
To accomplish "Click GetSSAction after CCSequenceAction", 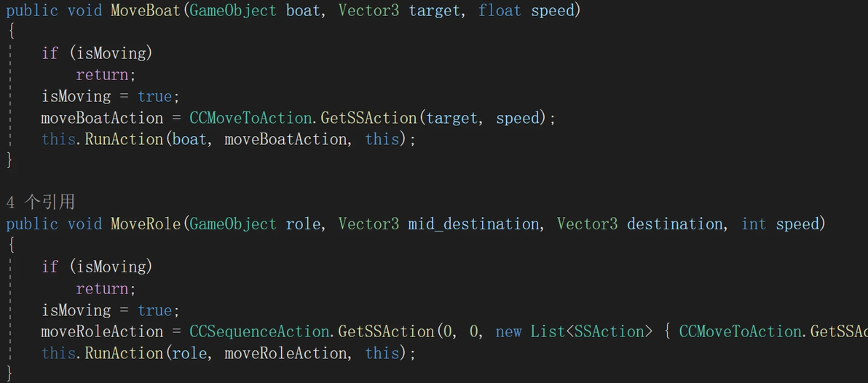I will point(386,331).
